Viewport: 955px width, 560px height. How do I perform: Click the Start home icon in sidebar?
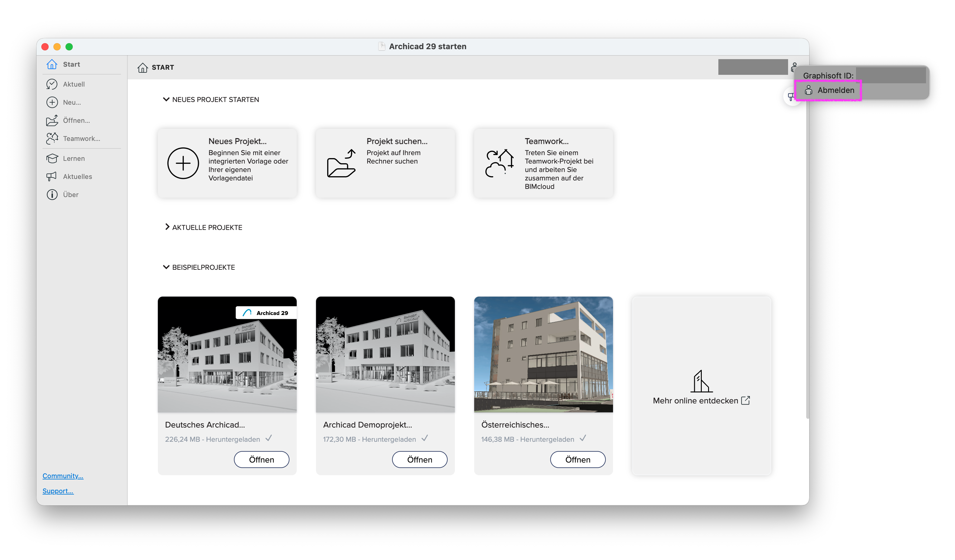pos(52,64)
